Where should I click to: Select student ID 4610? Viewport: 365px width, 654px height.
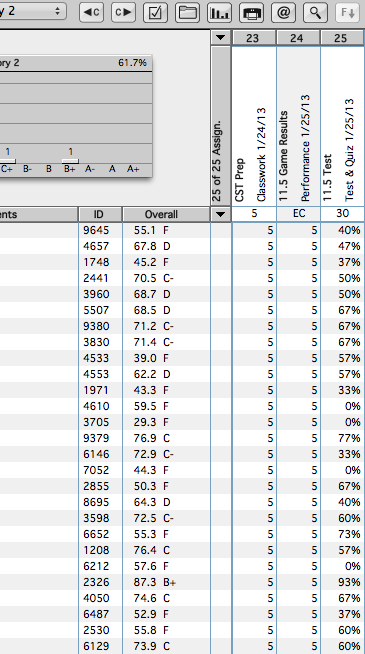click(x=96, y=406)
